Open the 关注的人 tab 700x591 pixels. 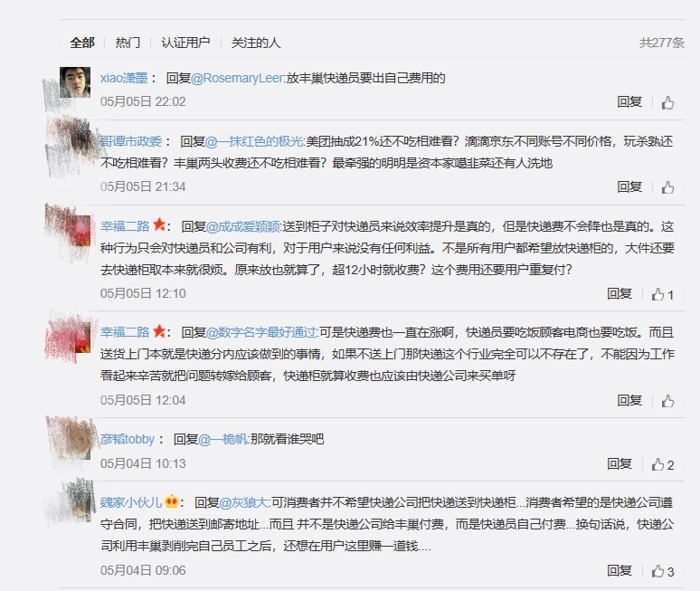click(x=256, y=43)
